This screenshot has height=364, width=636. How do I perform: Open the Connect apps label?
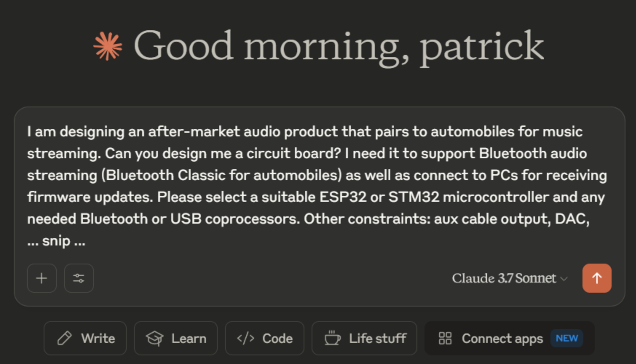tap(502, 338)
